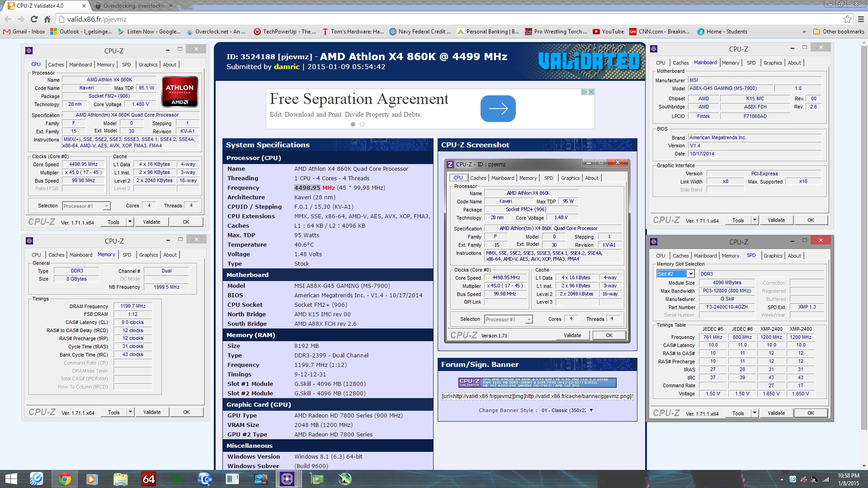This screenshot has height=488, width=868.
Task: Click the blue arrow button in the ad
Action: click(x=498, y=108)
